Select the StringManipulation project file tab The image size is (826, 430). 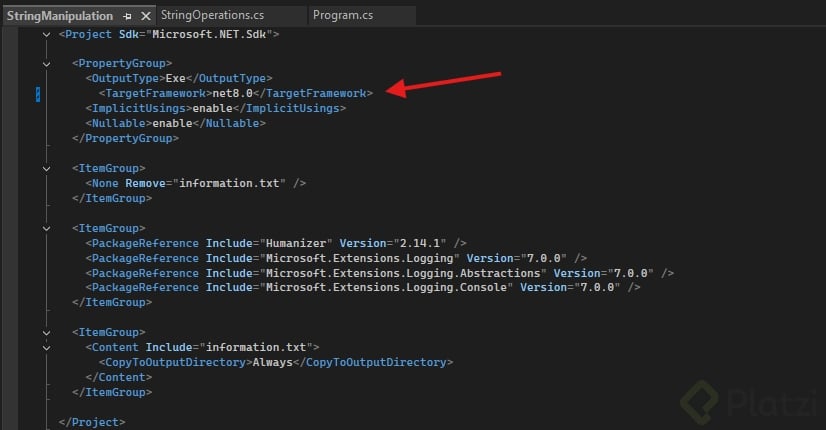pos(60,17)
